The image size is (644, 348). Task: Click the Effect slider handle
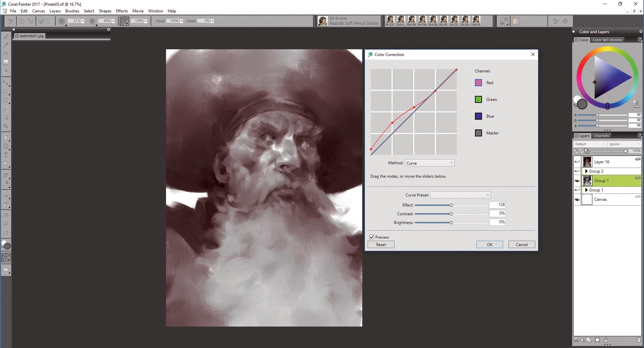[451, 205]
